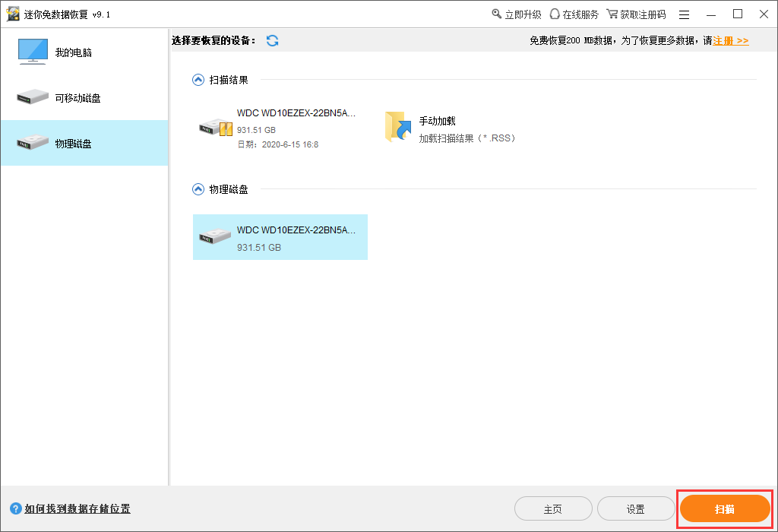Click the manual load folder icon
This screenshot has width=778, height=532.
(398, 127)
